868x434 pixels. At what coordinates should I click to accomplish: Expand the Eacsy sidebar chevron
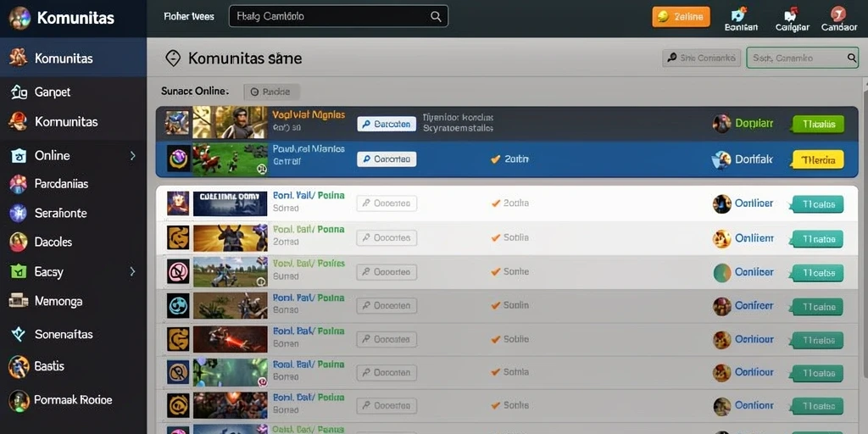coord(133,271)
